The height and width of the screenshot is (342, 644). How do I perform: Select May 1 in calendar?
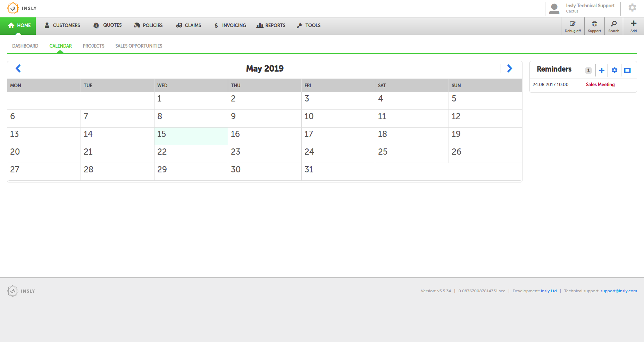[x=191, y=101]
